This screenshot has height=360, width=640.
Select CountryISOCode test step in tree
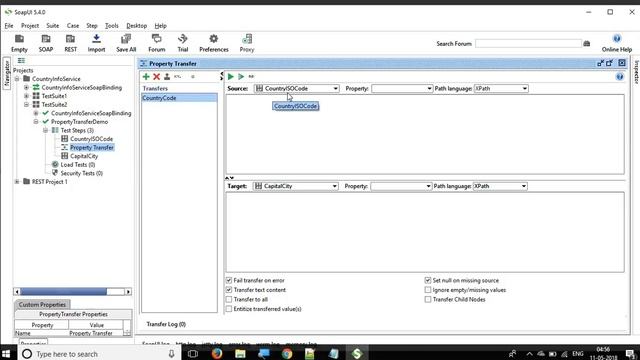91,139
